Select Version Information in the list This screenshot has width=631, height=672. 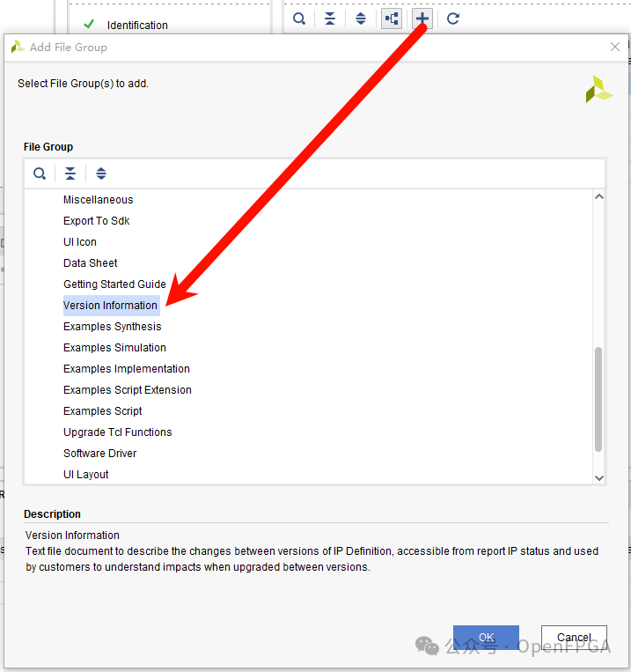(x=111, y=306)
